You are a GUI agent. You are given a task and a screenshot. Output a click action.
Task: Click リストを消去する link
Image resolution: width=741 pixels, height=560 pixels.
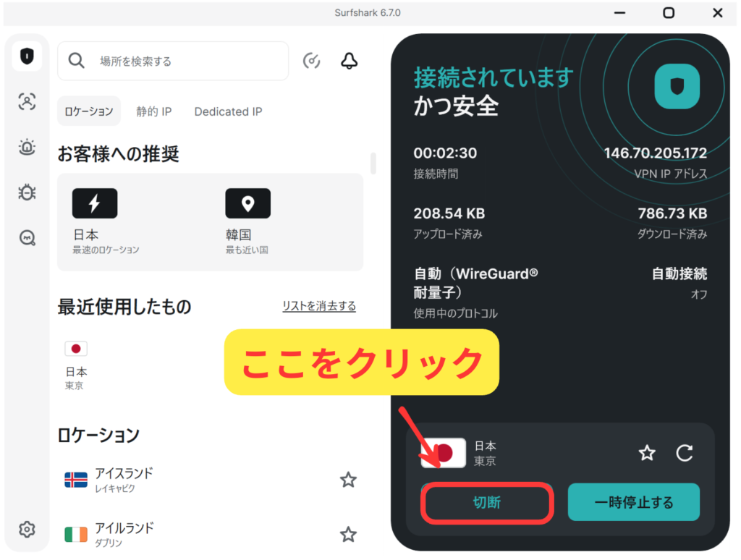318,306
